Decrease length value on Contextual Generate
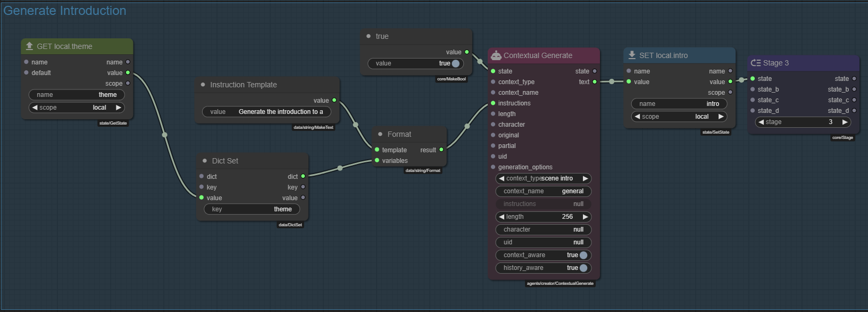The width and height of the screenshot is (868, 312). point(502,217)
